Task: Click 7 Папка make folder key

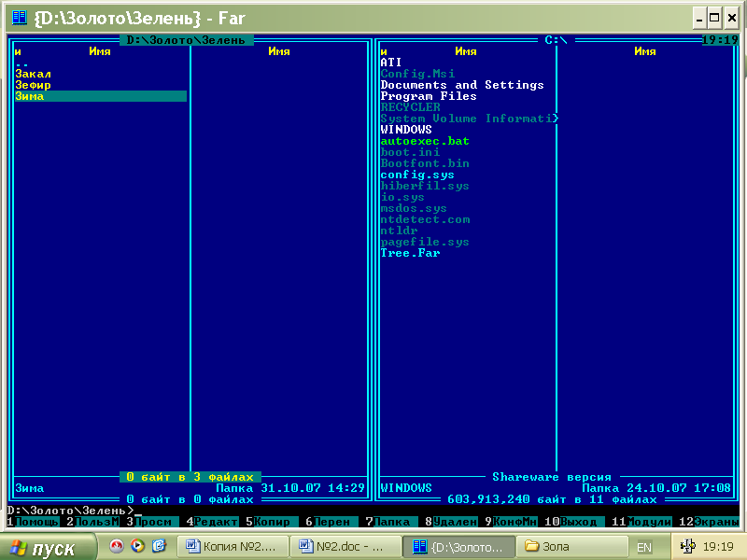Action: [391, 522]
